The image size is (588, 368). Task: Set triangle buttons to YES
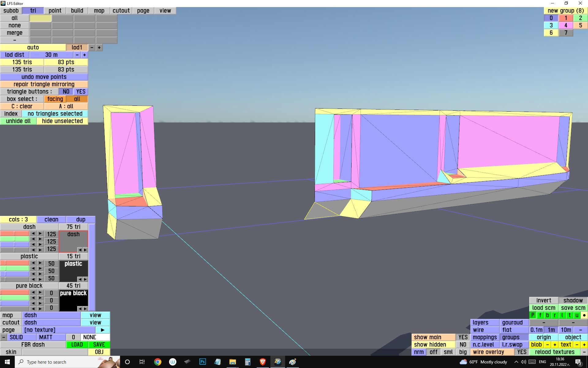click(x=81, y=92)
